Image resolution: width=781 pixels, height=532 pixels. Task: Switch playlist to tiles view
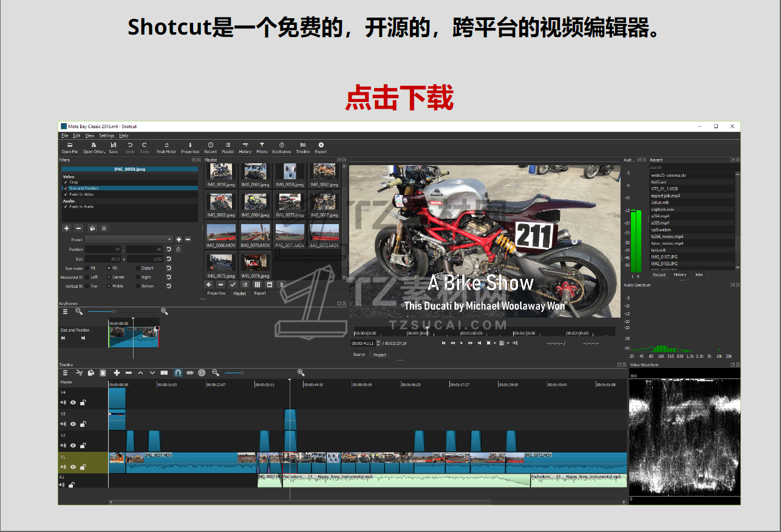coord(257,284)
